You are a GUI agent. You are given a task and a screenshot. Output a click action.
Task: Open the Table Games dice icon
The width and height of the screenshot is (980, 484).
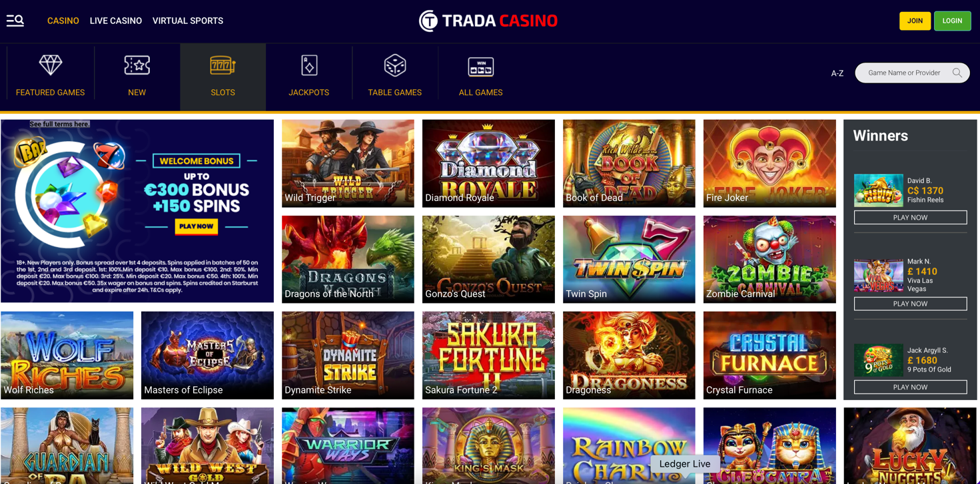pos(395,65)
